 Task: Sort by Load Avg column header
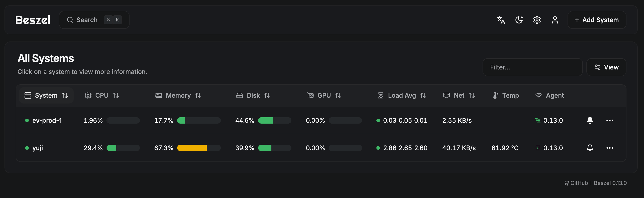(x=402, y=95)
